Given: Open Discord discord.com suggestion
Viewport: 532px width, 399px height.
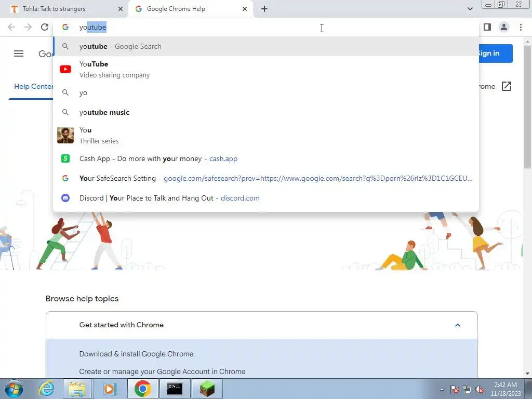Looking at the screenshot, I should tap(266, 198).
